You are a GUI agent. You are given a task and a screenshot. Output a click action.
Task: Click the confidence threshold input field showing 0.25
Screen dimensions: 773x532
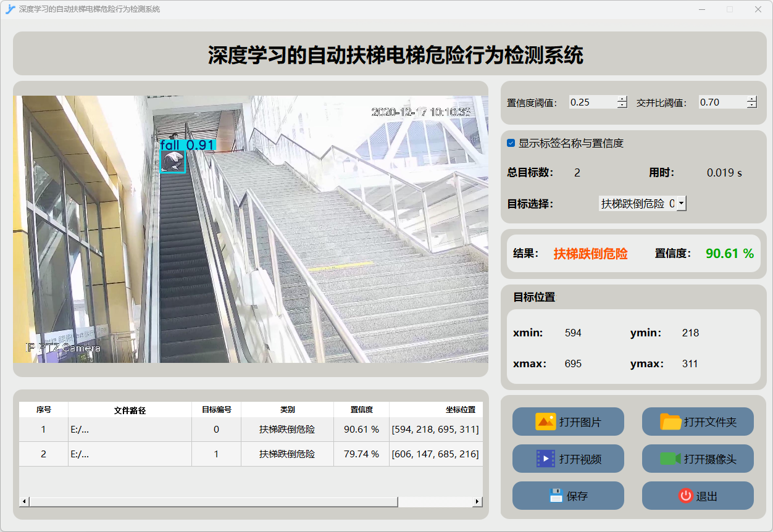[x=591, y=102]
